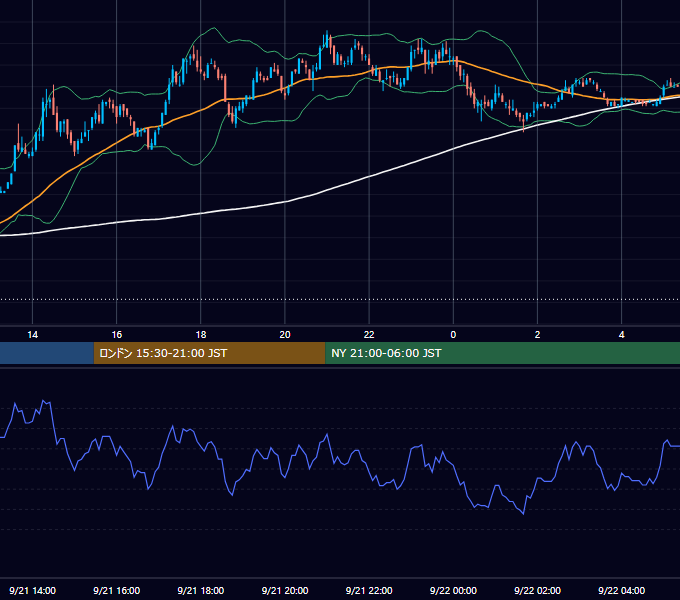Click the 9/21 18:00 time label
This screenshot has height=600, width=680.
[201, 590]
